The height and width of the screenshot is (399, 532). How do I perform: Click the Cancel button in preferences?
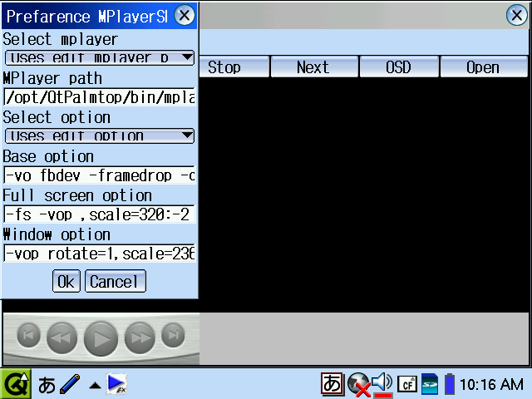[x=116, y=281]
